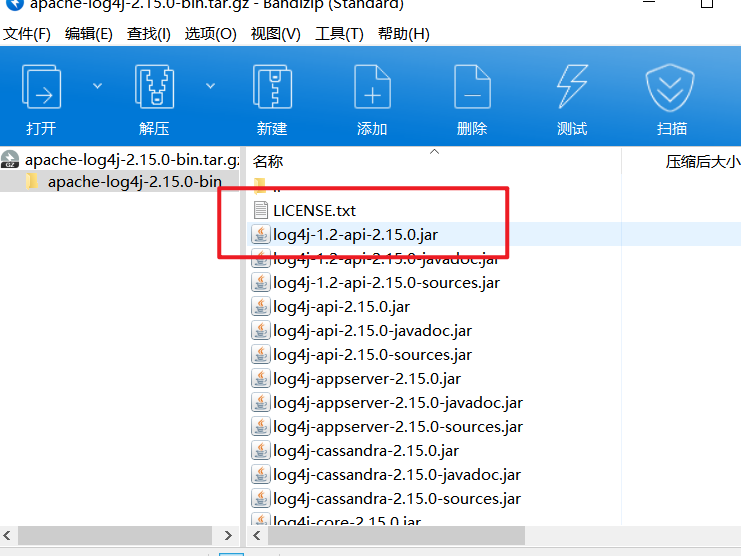
Task: Open the 视图(V) menu
Action: (276, 34)
